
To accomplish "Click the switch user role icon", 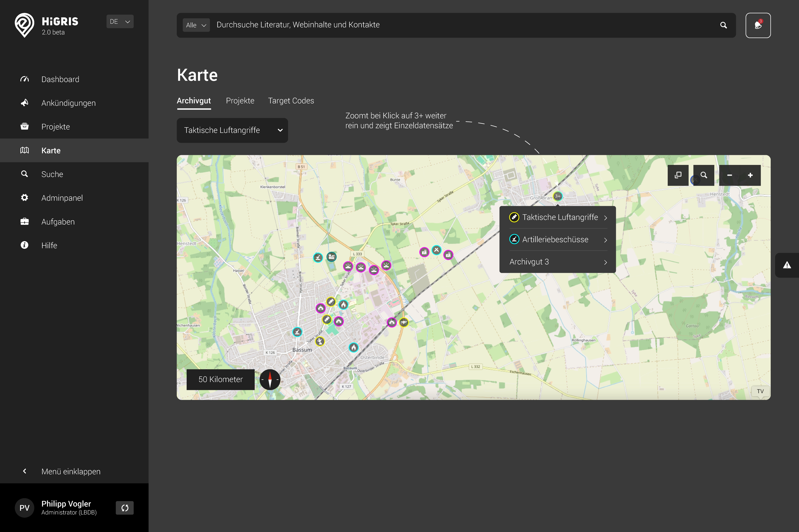I will click(125, 508).
